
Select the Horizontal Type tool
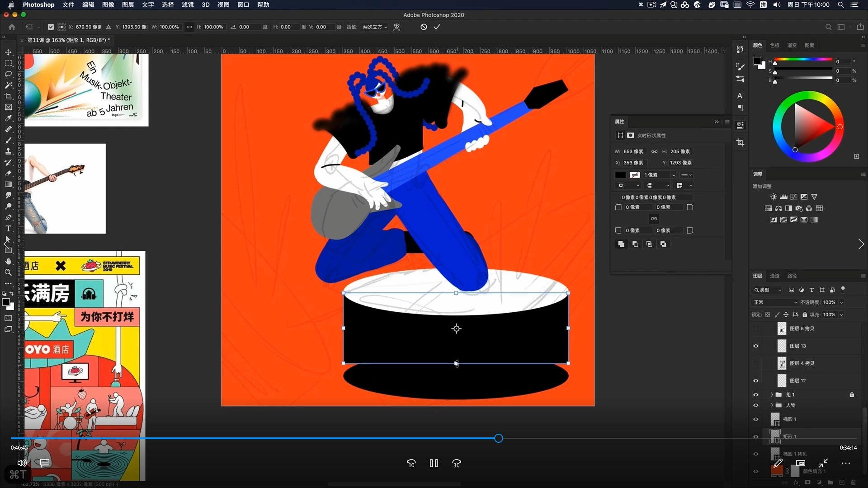point(8,228)
